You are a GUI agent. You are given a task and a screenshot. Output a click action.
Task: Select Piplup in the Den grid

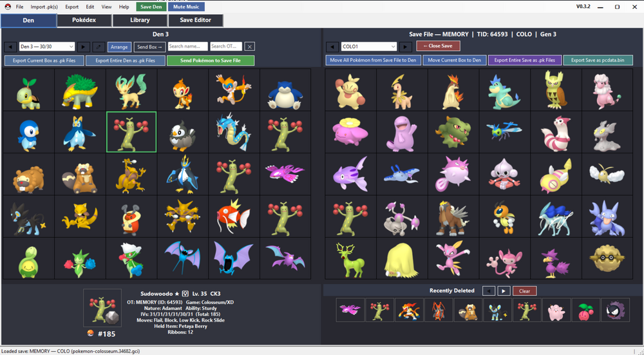[x=29, y=132]
